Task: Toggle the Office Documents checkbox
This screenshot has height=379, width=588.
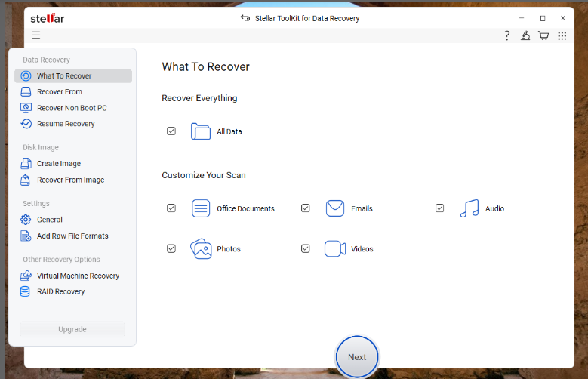Action: tap(171, 208)
